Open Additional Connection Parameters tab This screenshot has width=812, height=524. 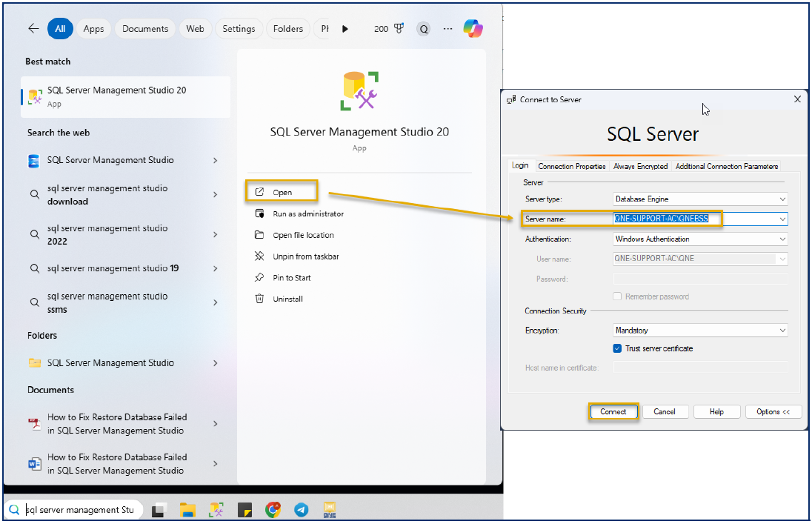pyautogui.click(x=726, y=166)
